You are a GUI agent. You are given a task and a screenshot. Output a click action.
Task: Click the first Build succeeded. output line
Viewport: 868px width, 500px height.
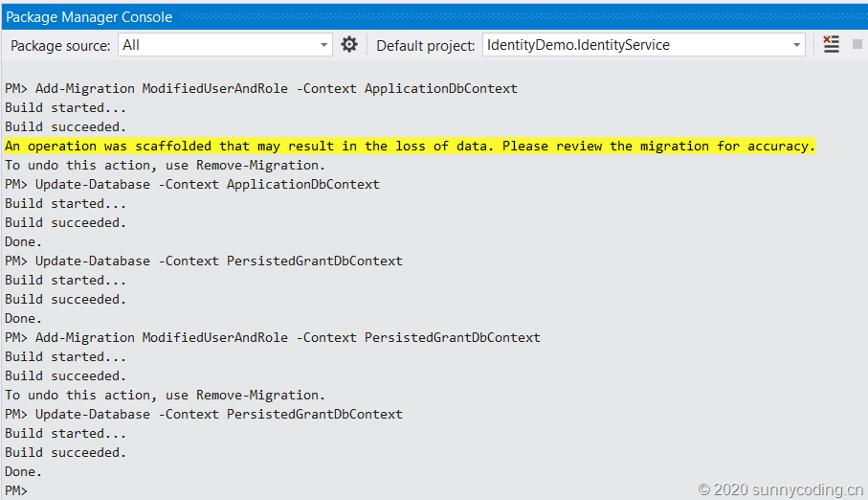pos(65,126)
